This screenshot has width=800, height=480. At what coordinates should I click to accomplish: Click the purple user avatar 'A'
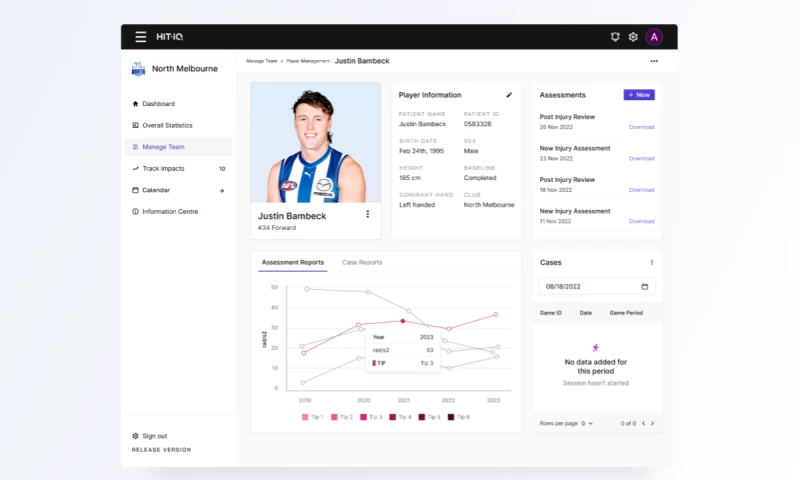click(x=654, y=37)
